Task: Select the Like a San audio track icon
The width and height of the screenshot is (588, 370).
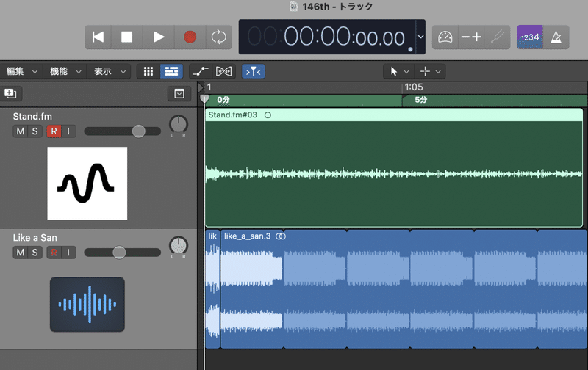Action: [87, 305]
